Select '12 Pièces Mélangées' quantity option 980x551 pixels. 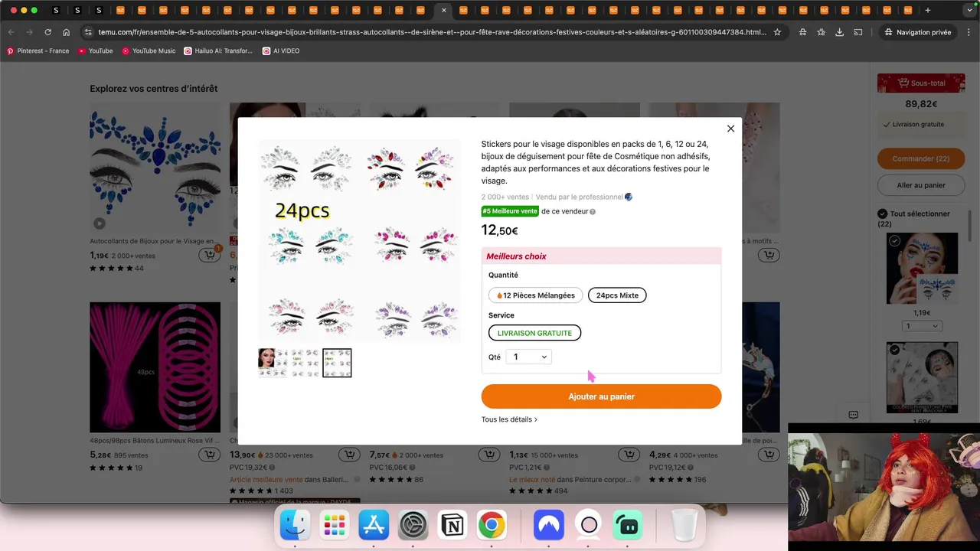(x=536, y=295)
